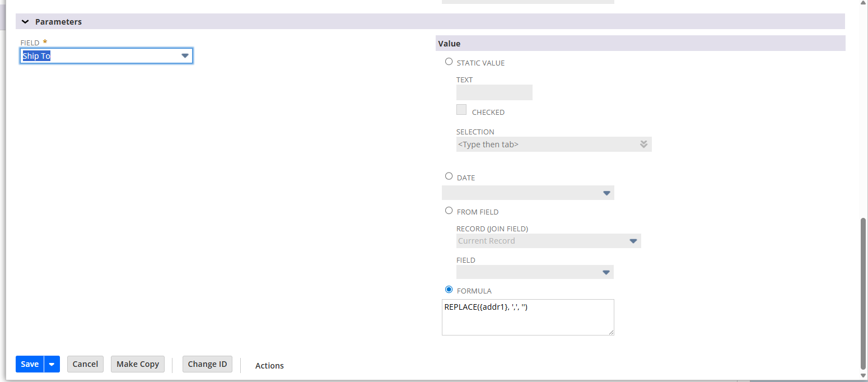Open the Date dropdown list
The height and width of the screenshot is (382, 868).
coord(606,193)
